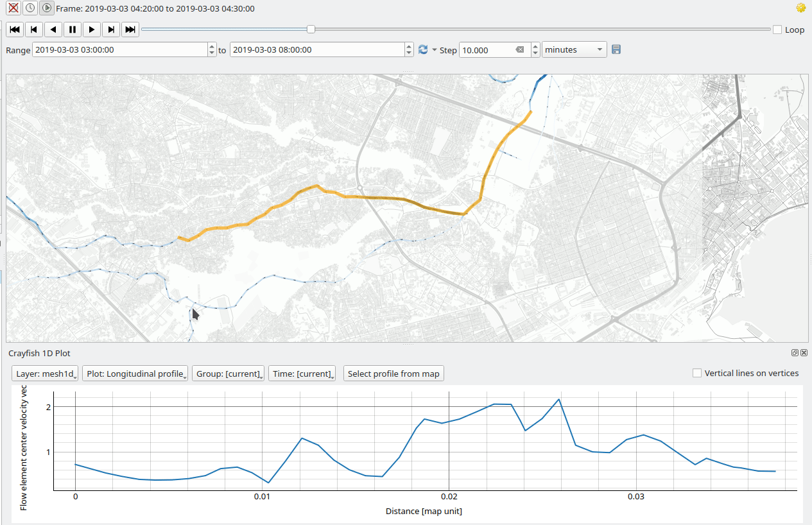Image resolution: width=812 pixels, height=525 pixels.
Task: Turn off temporal navigation
Action: (13, 8)
